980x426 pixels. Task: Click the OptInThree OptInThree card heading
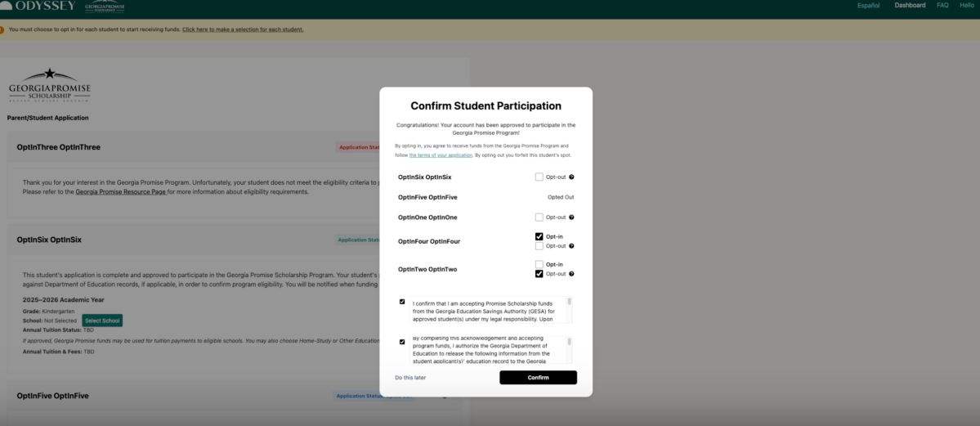pos(59,147)
